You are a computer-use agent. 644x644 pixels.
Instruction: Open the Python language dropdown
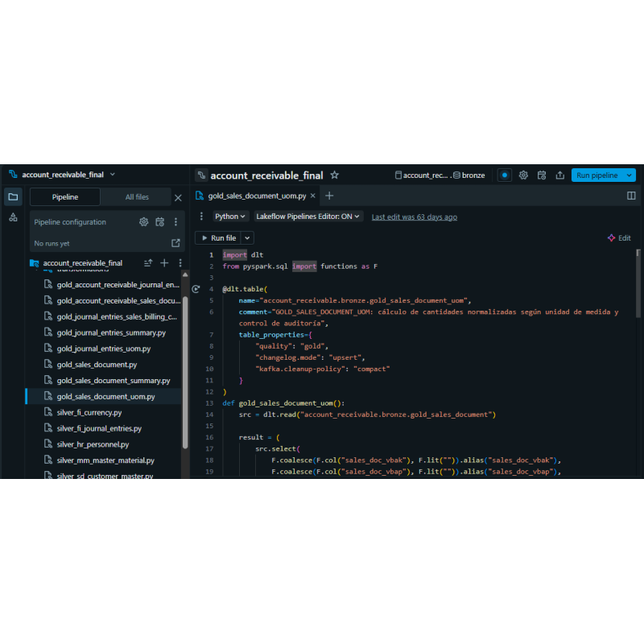click(230, 216)
